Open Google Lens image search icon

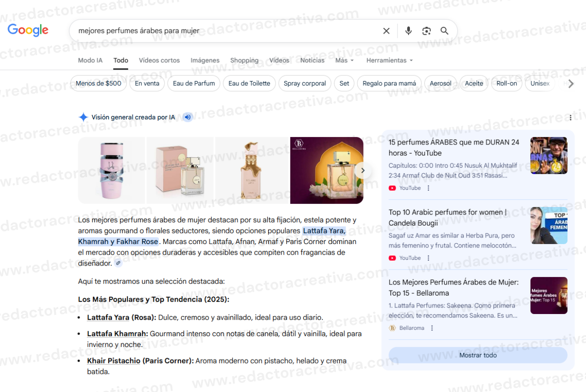coord(426,31)
